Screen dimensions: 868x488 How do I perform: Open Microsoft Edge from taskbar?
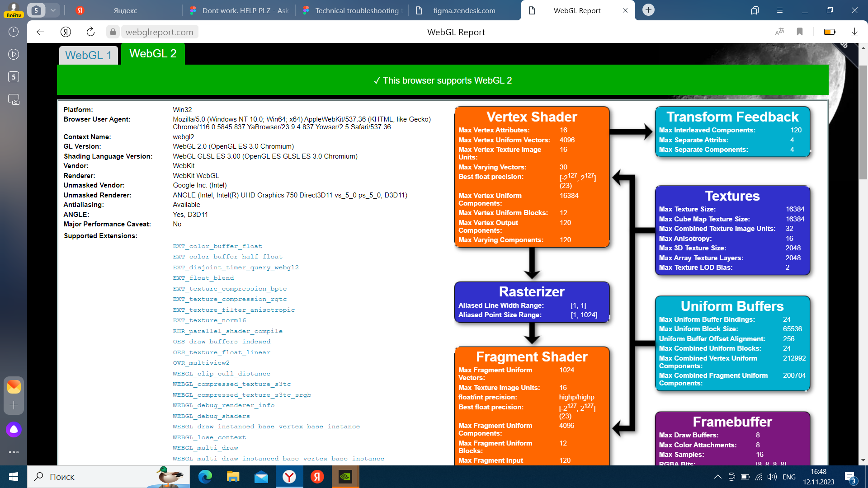(x=205, y=477)
